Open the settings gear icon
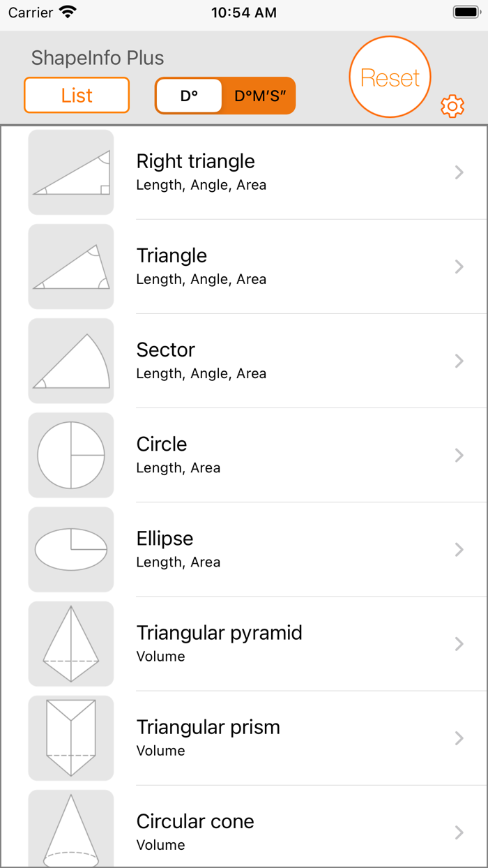The height and width of the screenshot is (868, 488). [x=452, y=106]
